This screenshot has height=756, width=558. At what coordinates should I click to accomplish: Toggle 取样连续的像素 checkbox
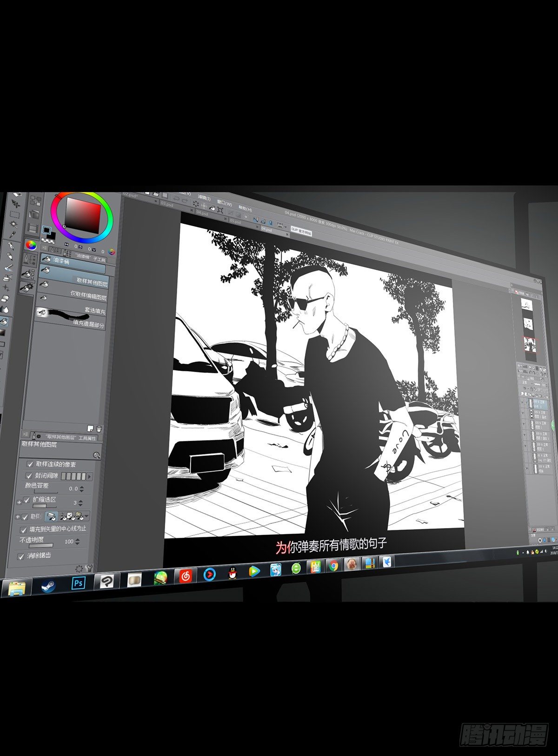(30, 464)
